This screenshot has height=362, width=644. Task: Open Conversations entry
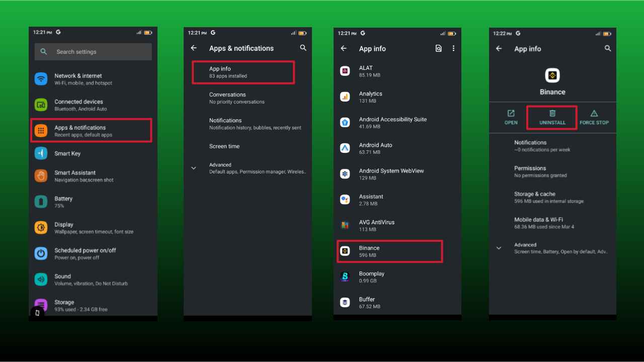click(248, 98)
